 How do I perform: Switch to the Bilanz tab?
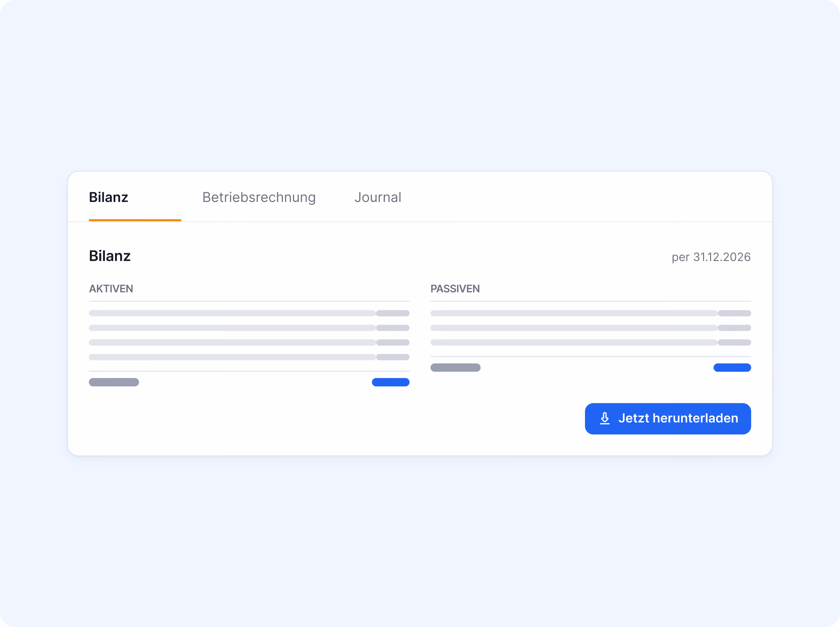109,198
